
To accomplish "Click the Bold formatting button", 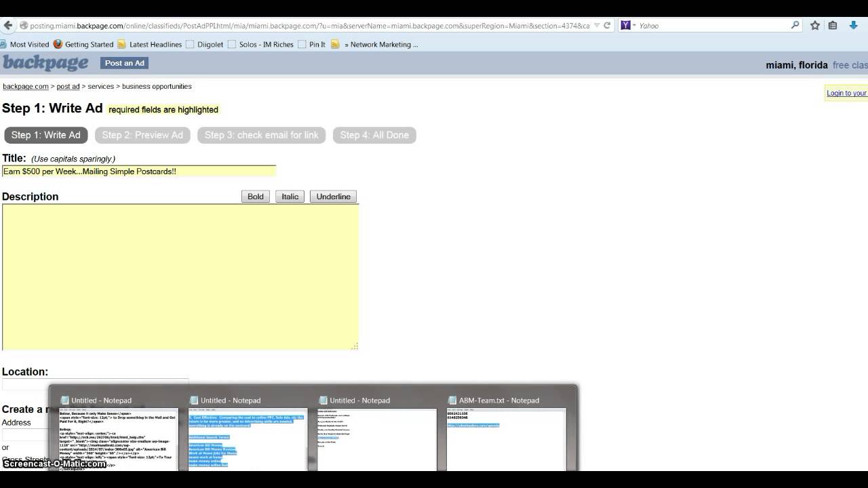I will click(256, 197).
